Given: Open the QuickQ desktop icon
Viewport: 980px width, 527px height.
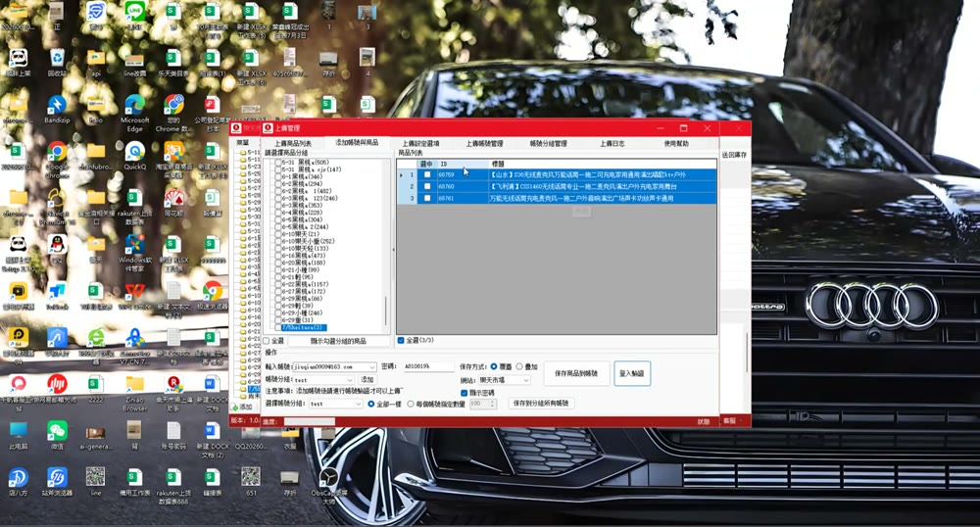Looking at the screenshot, I should (x=135, y=156).
